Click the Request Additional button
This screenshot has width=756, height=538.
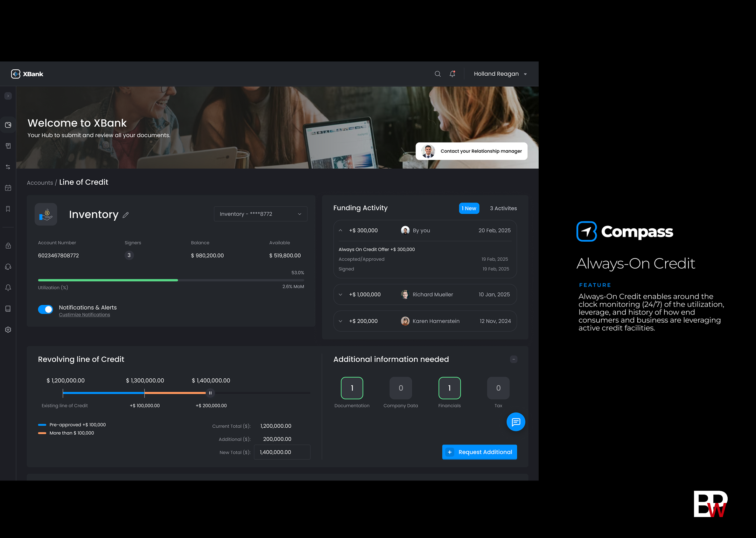point(479,452)
